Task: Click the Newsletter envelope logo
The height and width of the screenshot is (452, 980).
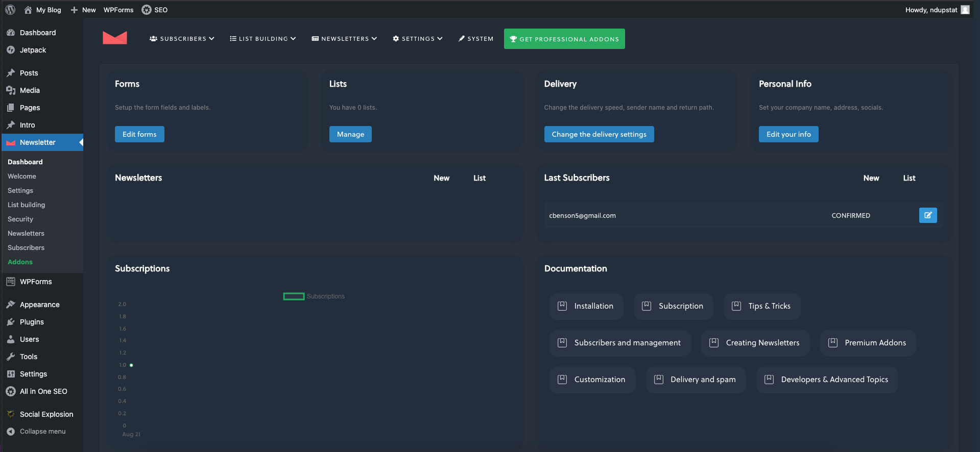Action: tap(115, 38)
